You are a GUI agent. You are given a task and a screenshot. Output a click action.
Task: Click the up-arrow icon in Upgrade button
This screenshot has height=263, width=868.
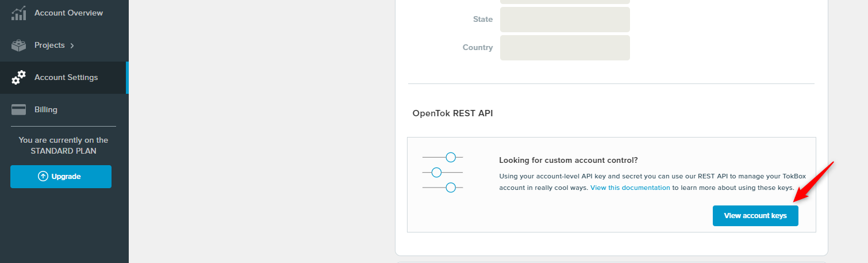[43, 177]
